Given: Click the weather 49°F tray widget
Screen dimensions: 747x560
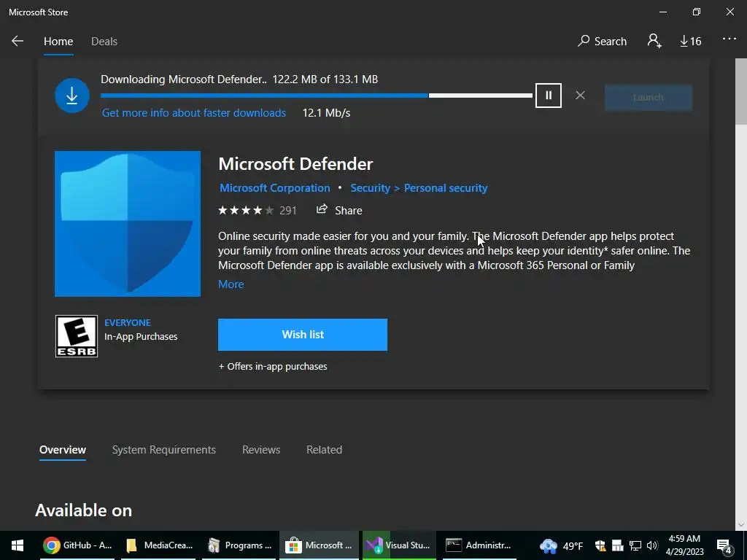Looking at the screenshot, I should (x=561, y=545).
